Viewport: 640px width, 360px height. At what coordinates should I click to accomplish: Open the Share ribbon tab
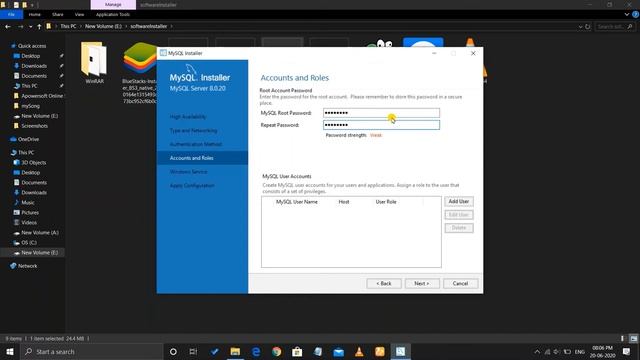pos(58,14)
